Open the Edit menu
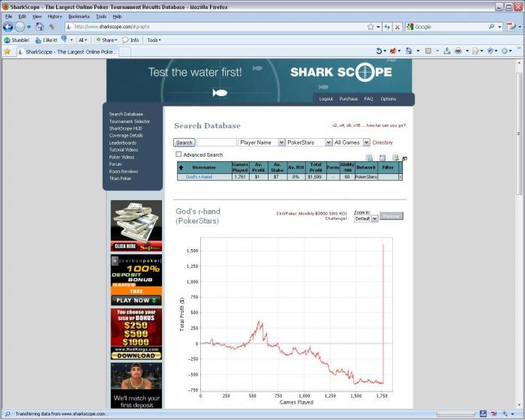 point(22,16)
